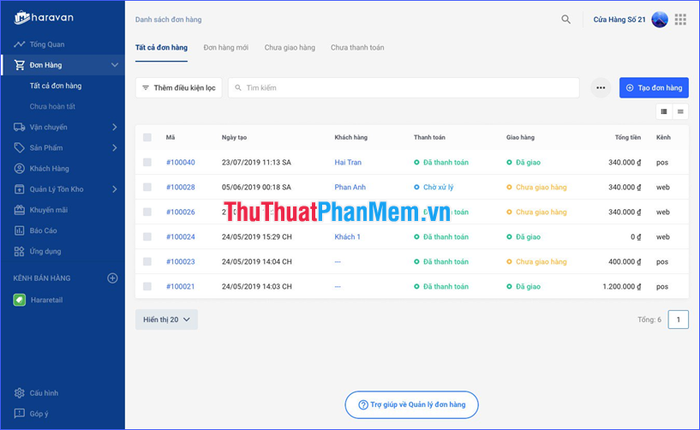Select the Tất cả đơn hàng tab

click(x=161, y=47)
